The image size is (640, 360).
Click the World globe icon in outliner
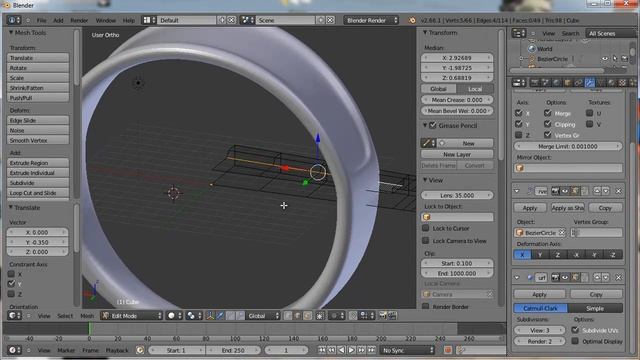tap(531, 49)
